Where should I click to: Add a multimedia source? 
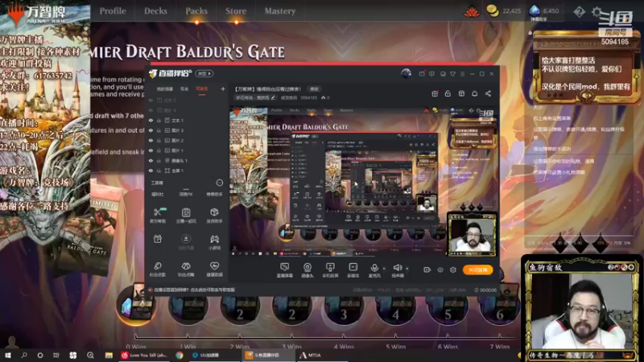353,269
